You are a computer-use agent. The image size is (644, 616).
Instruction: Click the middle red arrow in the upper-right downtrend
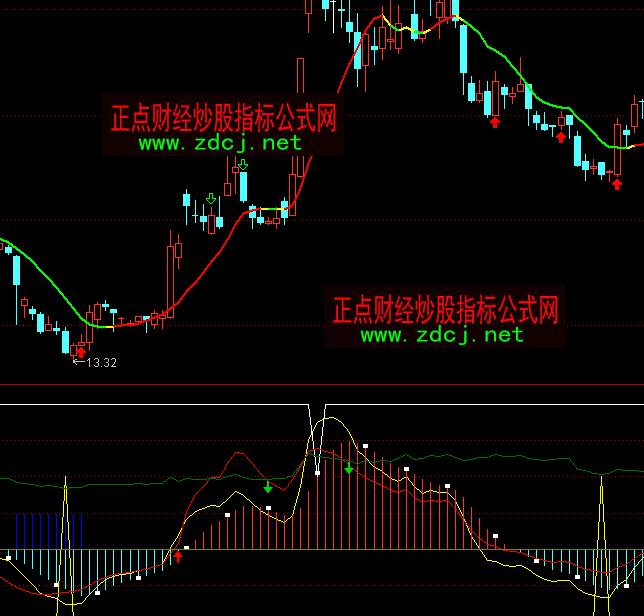point(561,137)
